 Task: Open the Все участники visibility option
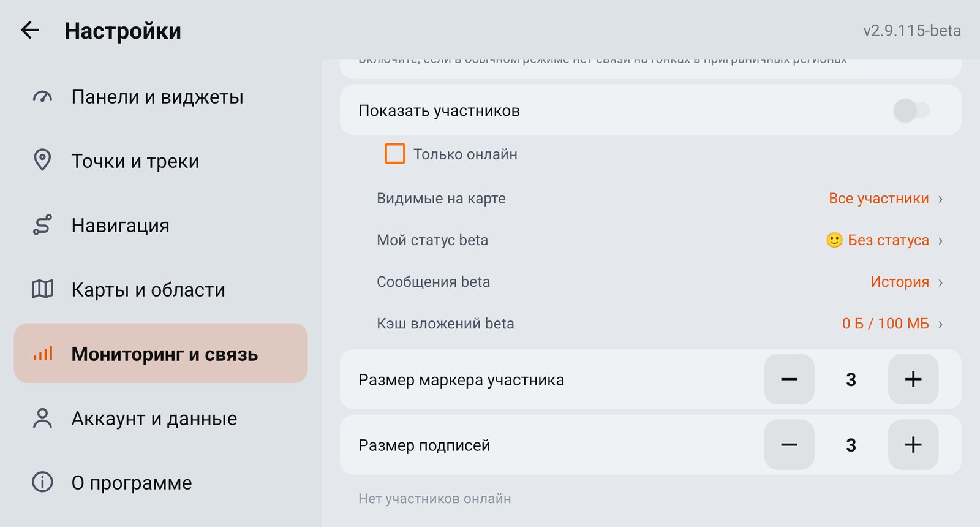(x=878, y=199)
